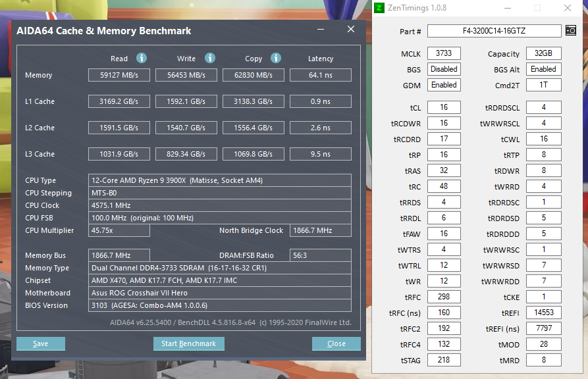Screen dimensions: 588x379
Task: Click the L3 Cache Read value 1031.9 GB/s
Action: coord(119,154)
